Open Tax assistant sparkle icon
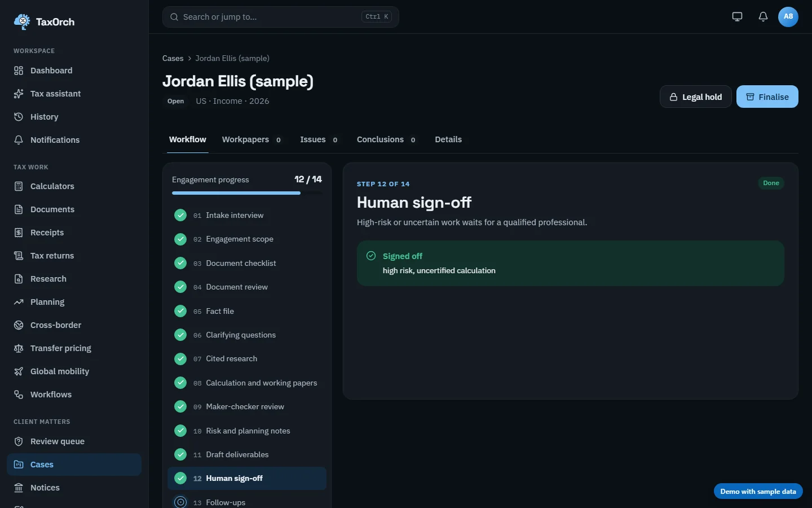Image resolution: width=812 pixels, height=508 pixels. pos(19,94)
